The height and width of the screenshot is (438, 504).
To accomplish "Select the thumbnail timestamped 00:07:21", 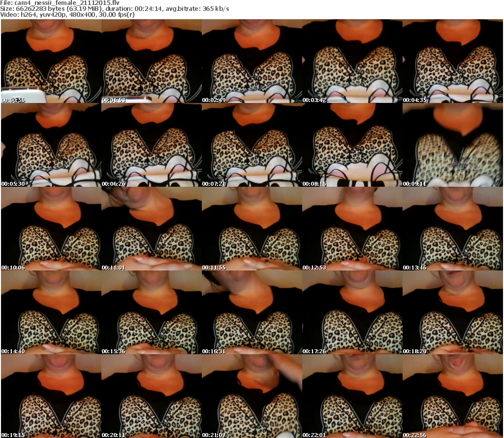I will 252,145.
